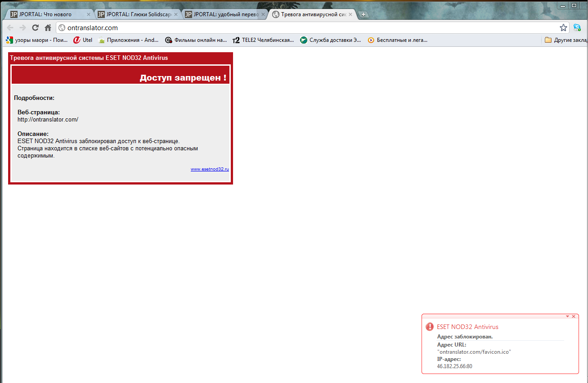Close the 'JPORTAL: удобный перевод' tab
Viewport: 588px width, 383px height.
(x=263, y=14)
